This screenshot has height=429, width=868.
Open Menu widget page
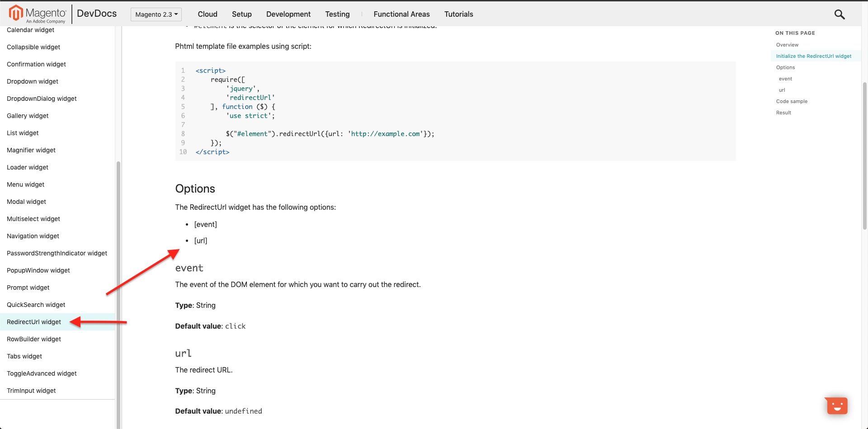click(x=25, y=184)
